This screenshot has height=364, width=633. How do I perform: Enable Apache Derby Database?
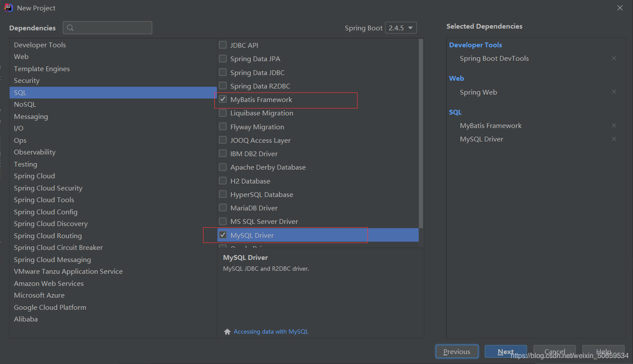click(x=223, y=167)
